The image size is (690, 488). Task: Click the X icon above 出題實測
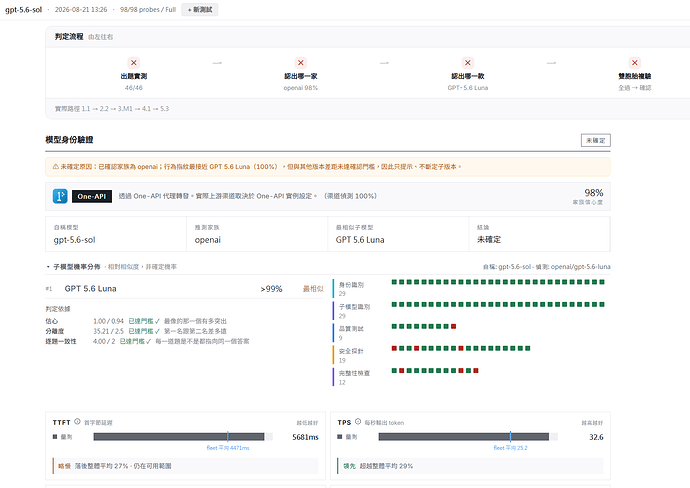coord(134,62)
